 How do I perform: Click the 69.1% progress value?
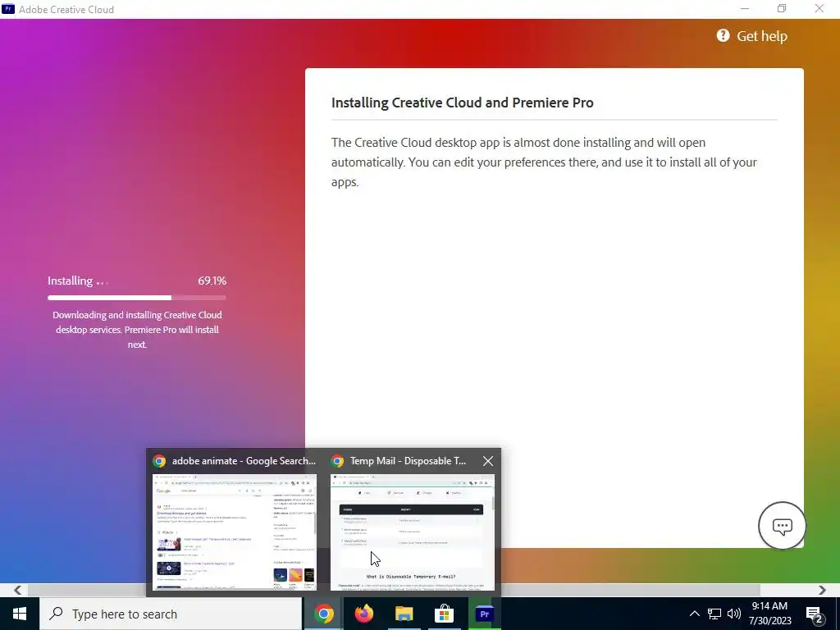212,281
